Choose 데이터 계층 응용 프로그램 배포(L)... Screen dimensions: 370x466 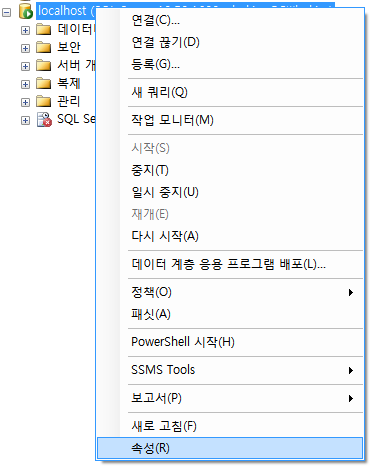click(230, 265)
